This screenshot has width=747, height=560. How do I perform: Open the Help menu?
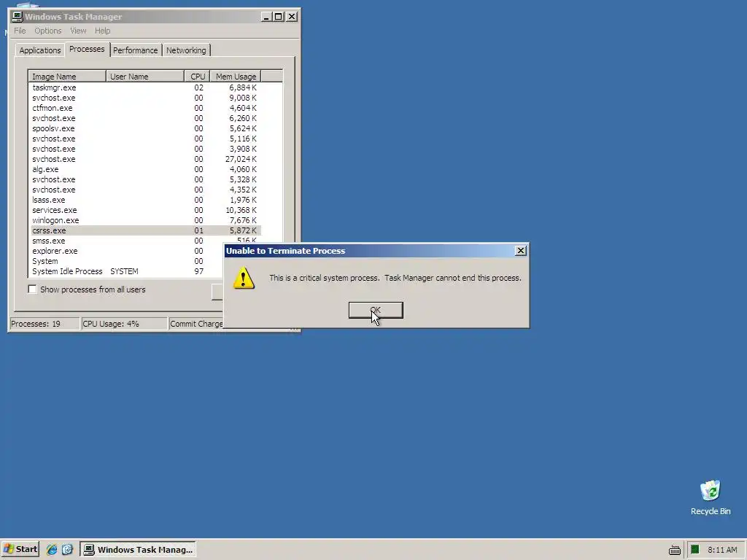[102, 31]
